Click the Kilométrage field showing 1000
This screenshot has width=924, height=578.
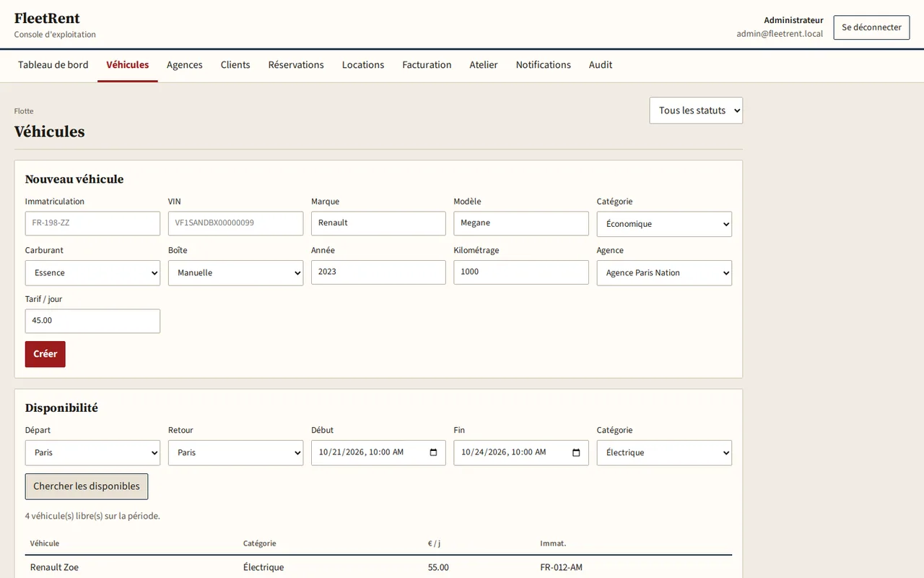521,272
